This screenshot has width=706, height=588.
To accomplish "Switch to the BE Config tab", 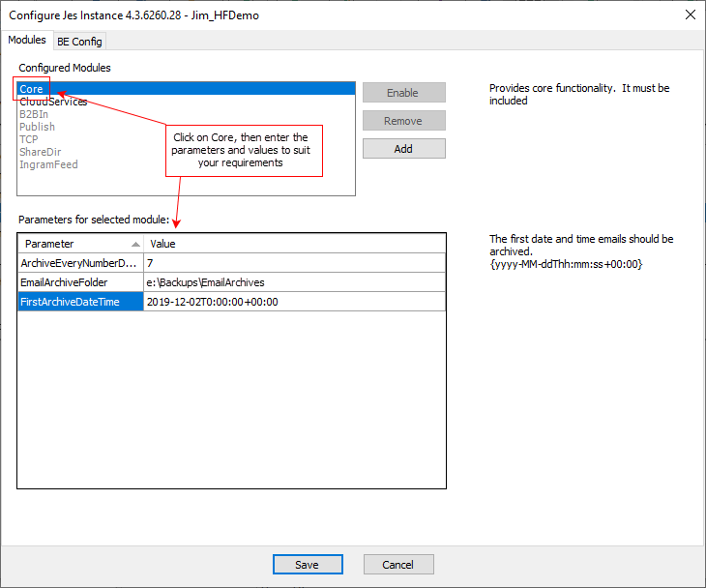I will [79, 42].
